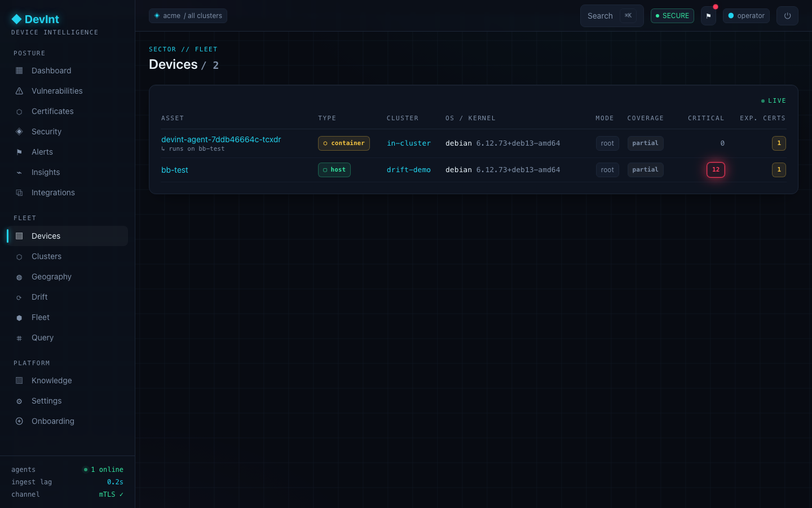This screenshot has width=812, height=508.
Task: Click the SECURE status badge
Action: (x=672, y=16)
